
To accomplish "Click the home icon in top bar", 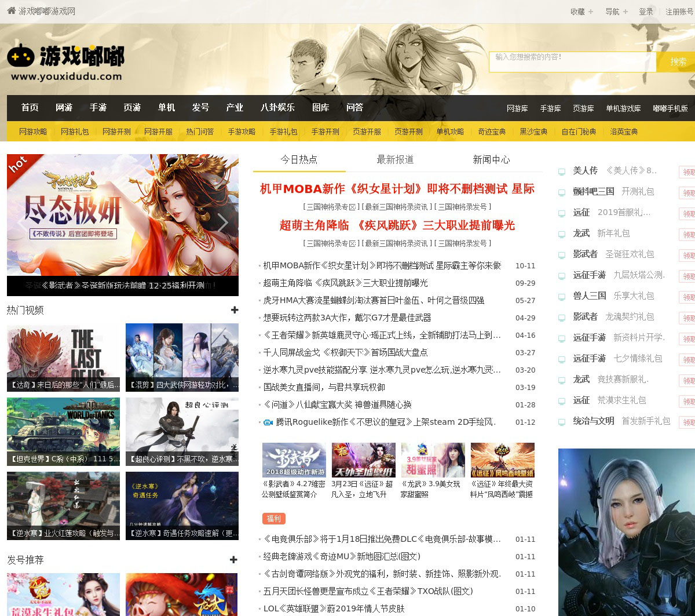I will (11, 10).
